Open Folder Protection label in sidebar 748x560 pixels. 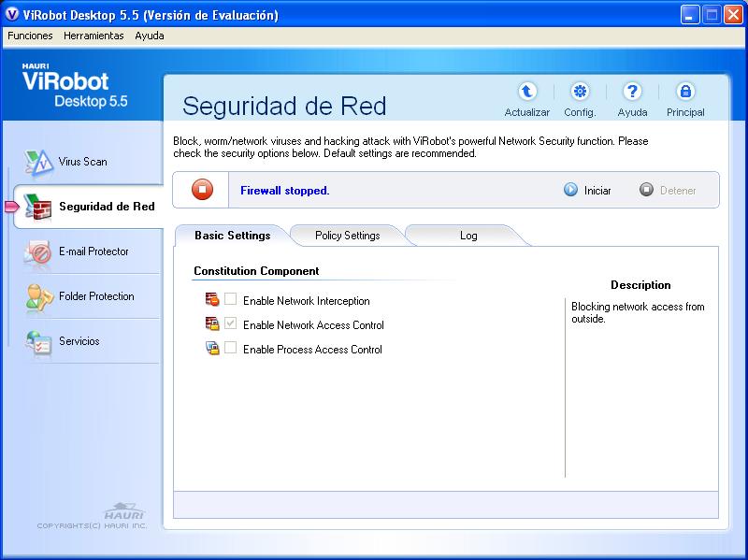[96, 296]
